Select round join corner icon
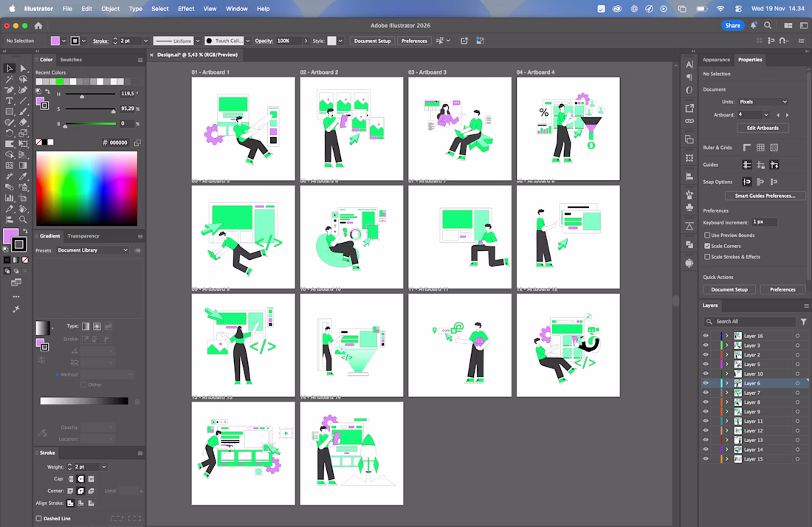The height and width of the screenshot is (527, 812). 80,491
